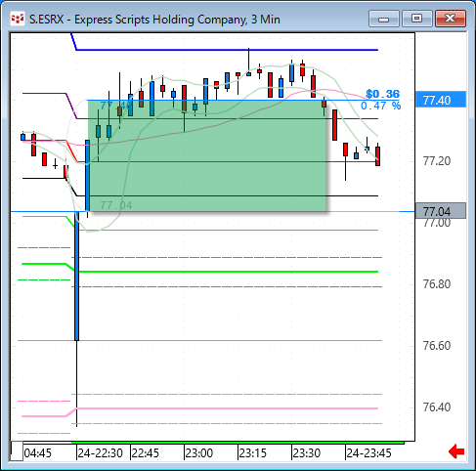Click the red left-pointing arrow icon
Screen dimensions: 476x471
coord(456,451)
